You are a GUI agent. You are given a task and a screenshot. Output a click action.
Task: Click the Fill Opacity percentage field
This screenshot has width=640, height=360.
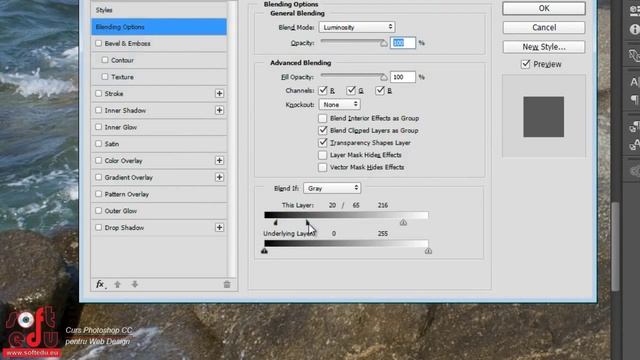[403, 77]
